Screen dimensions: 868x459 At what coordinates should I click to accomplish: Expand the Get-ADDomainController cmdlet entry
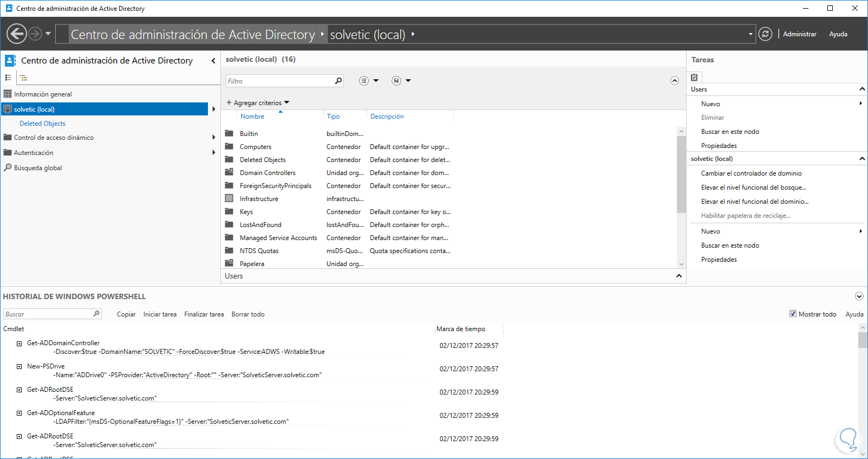19,344
